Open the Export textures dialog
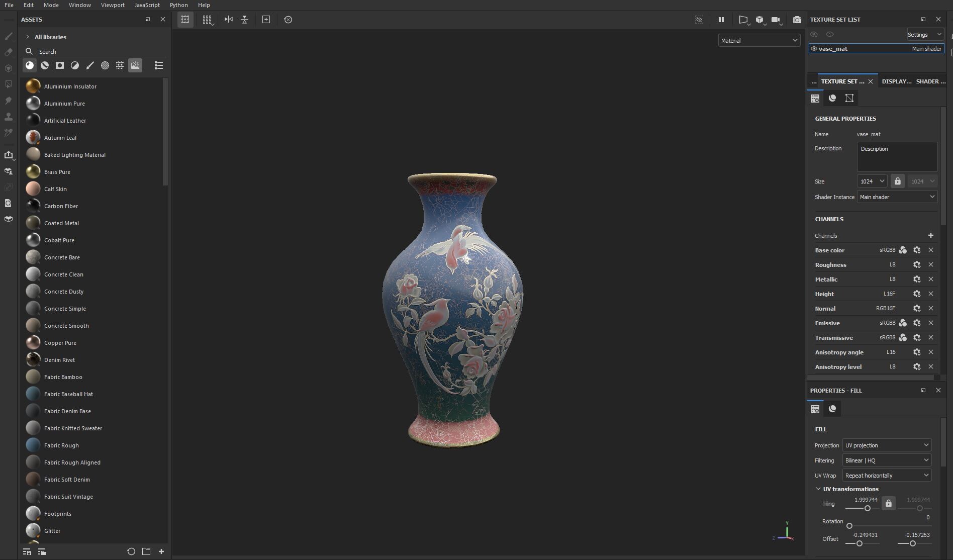Image resolution: width=953 pixels, height=560 pixels. tap(10, 155)
